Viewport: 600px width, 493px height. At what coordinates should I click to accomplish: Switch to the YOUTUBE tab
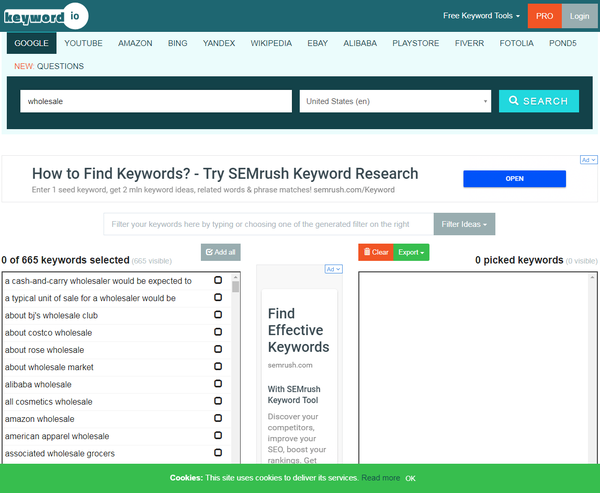pyautogui.click(x=83, y=43)
